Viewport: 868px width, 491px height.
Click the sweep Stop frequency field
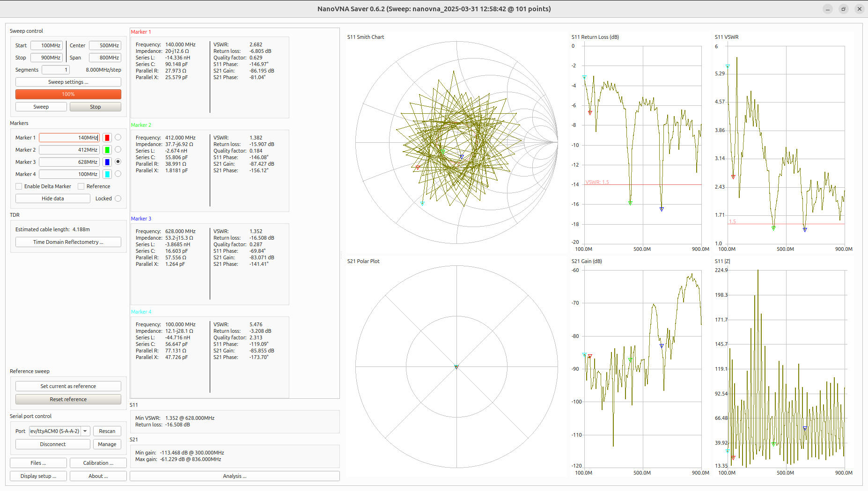pyautogui.click(x=47, y=58)
